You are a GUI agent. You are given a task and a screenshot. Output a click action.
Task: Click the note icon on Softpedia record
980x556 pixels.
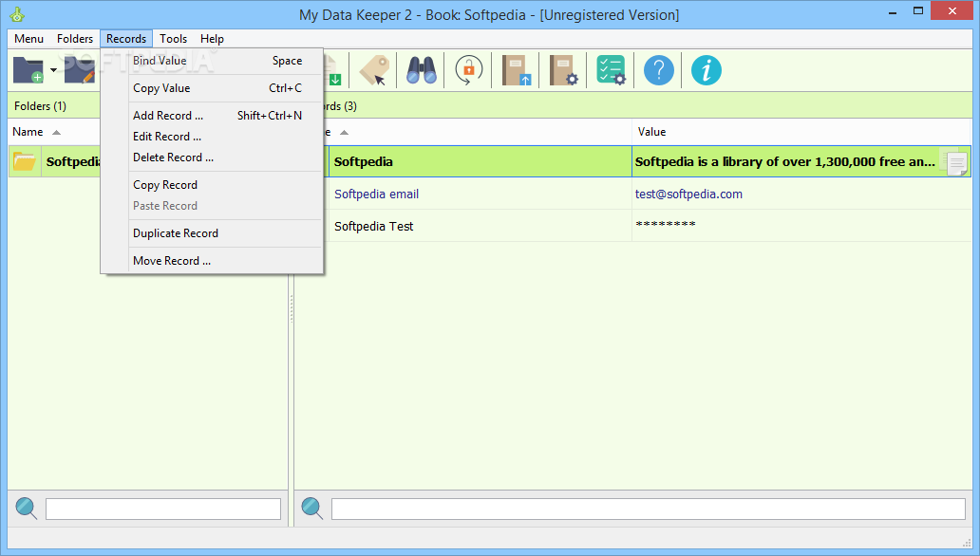pyautogui.click(x=956, y=164)
